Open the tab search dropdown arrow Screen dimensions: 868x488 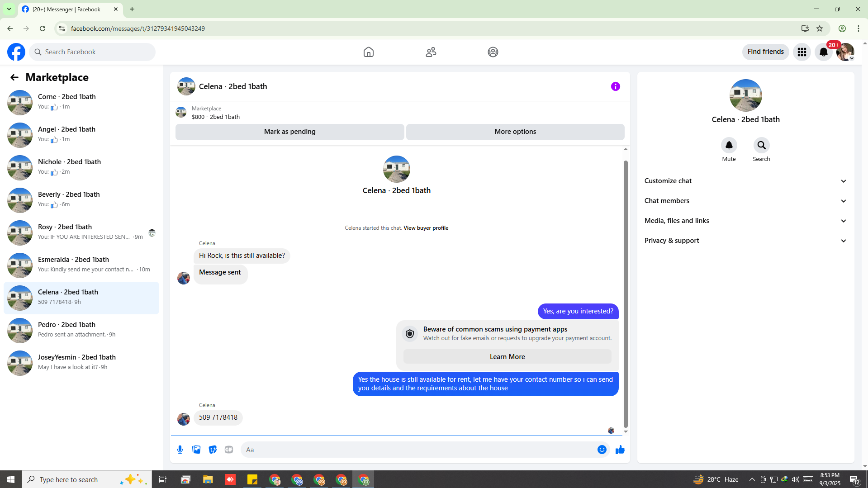(9, 9)
